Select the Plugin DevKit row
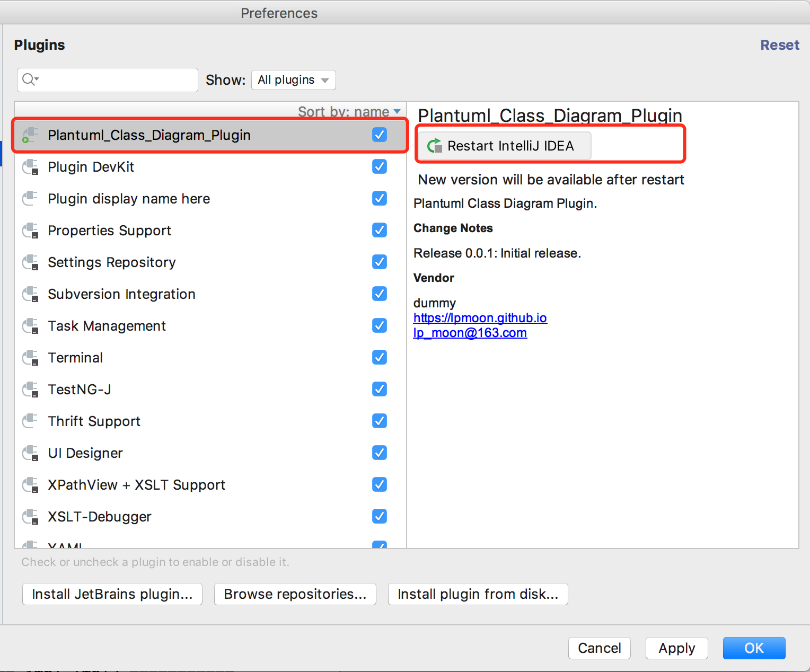This screenshot has height=672, width=810. tap(210, 167)
